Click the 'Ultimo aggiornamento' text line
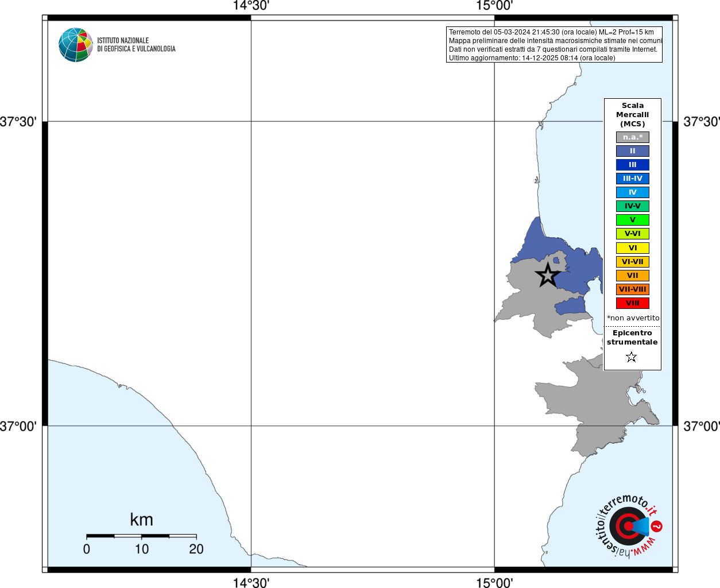Viewport: 720px width, 588px height. pos(532,58)
